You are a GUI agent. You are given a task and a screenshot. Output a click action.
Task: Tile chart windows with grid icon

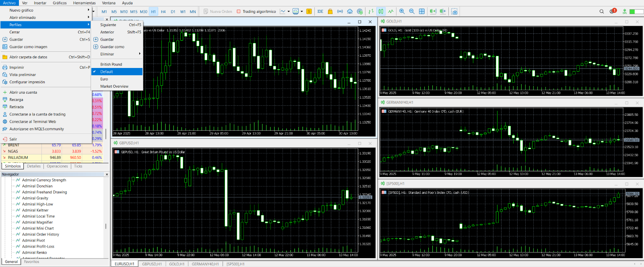point(422,12)
